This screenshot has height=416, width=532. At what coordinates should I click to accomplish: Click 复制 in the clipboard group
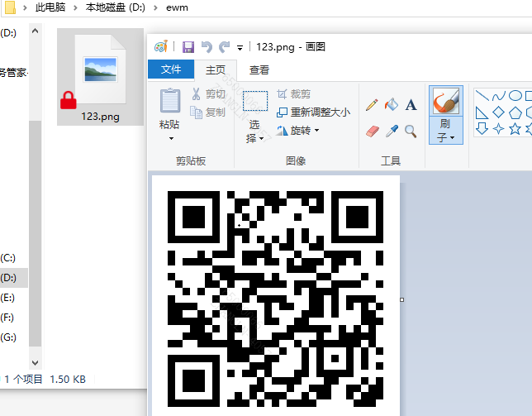(x=208, y=112)
